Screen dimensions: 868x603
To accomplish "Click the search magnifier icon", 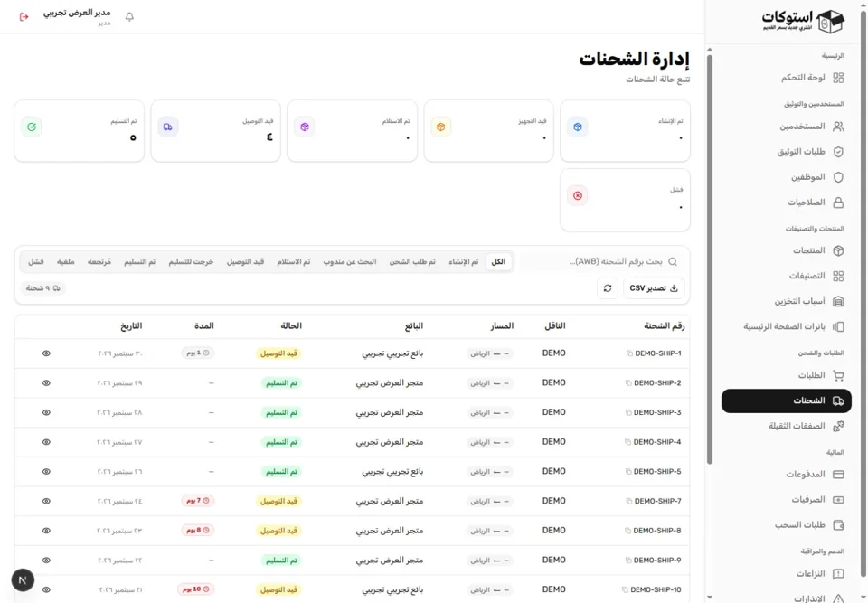I will [x=673, y=262].
